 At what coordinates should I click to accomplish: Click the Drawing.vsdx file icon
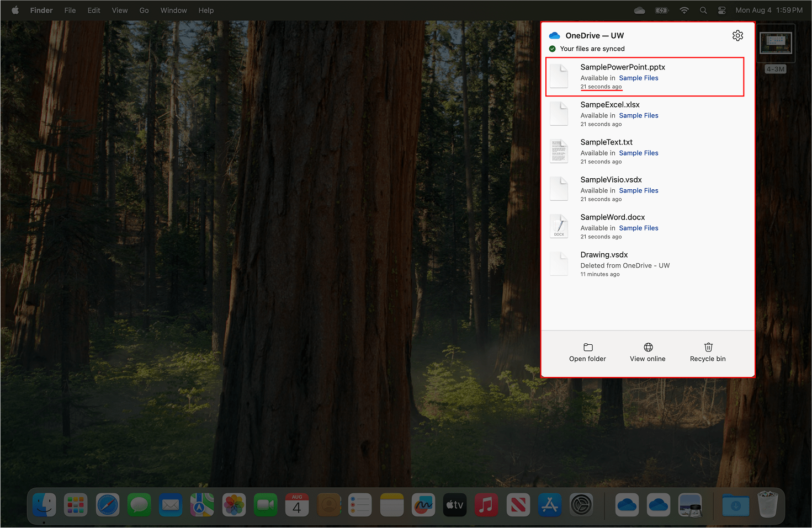click(x=559, y=264)
